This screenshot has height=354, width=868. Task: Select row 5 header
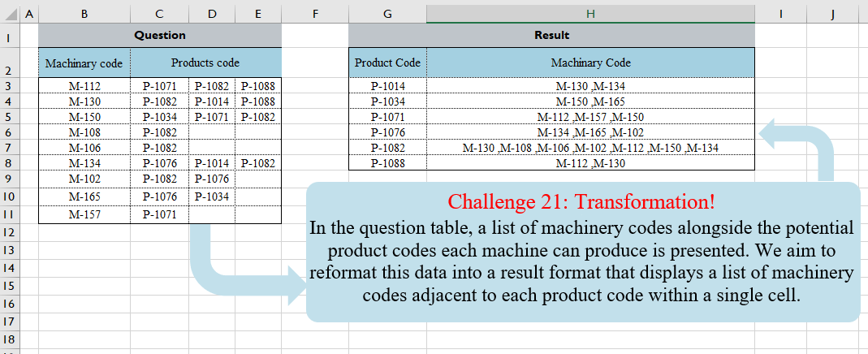(x=9, y=117)
